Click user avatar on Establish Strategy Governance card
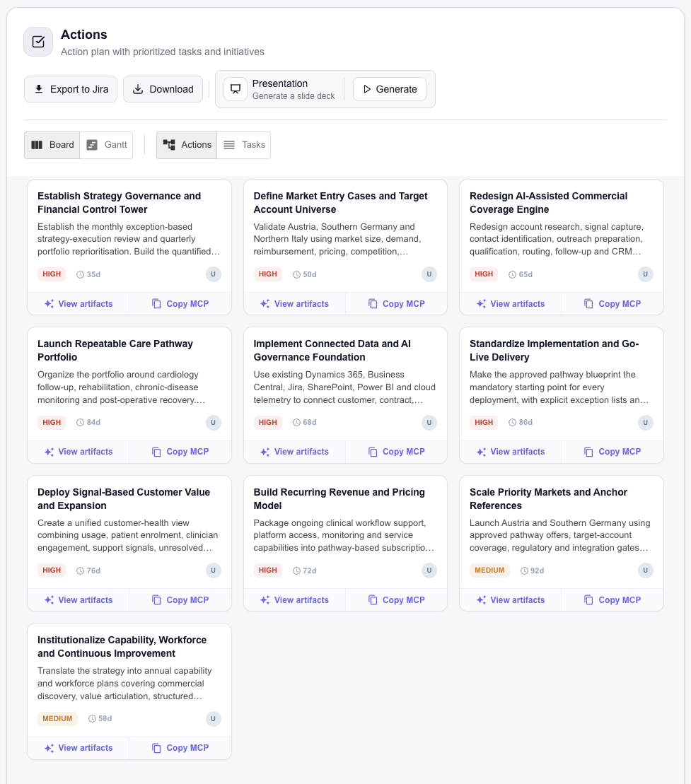691x784 pixels. 213,274
